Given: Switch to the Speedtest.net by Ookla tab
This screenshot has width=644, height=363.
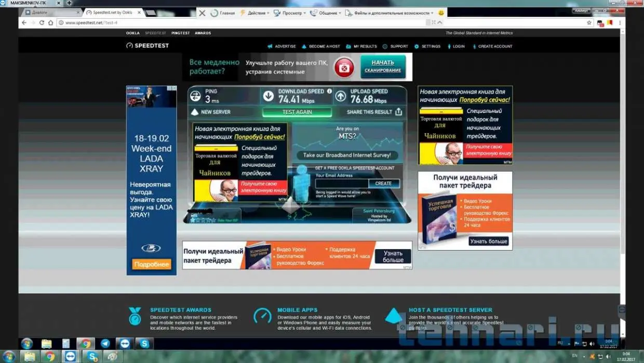Looking at the screenshot, I should tap(112, 12).
